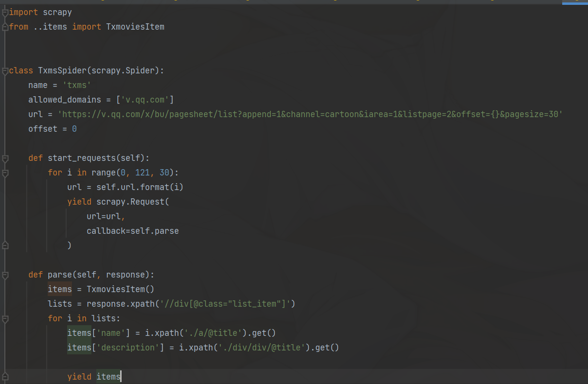Click fold end marker beside closing parenthesis line
The image size is (588, 384).
pos(5,245)
